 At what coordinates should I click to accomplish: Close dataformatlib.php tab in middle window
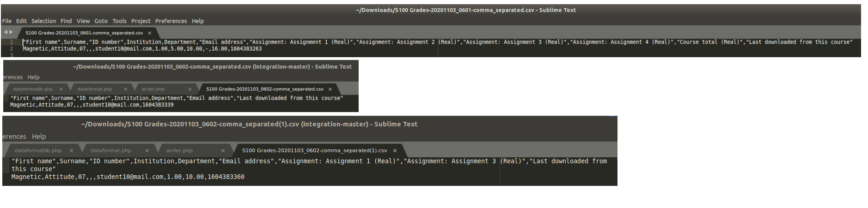coord(61,89)
